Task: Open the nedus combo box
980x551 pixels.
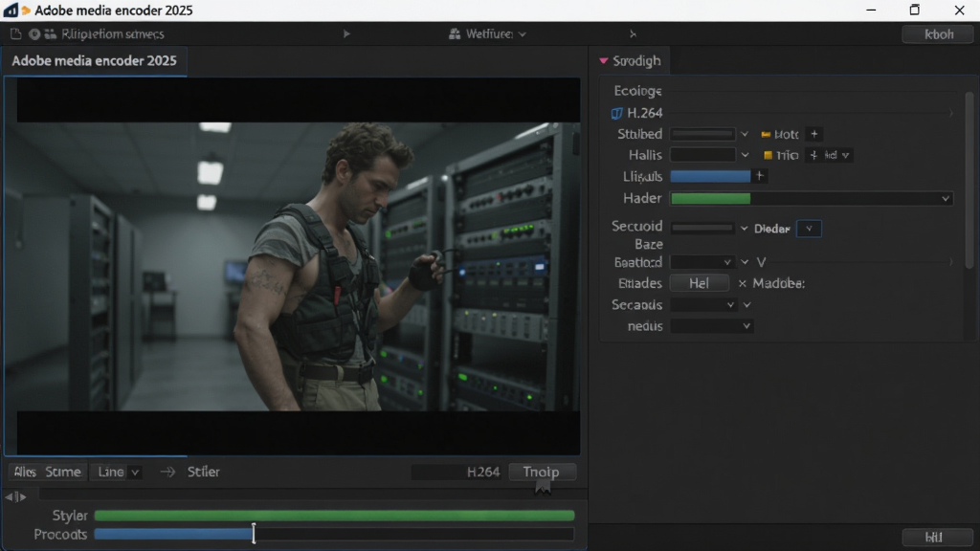Action: pyautogui.click(x=711, y=326)
